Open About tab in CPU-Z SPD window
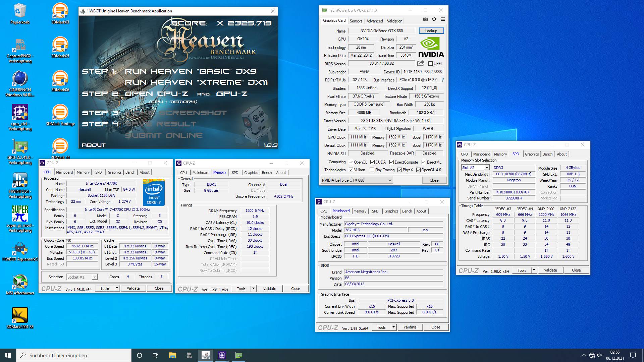The width and height of the screenshot is (644, 362). click(x=562, y=154)
